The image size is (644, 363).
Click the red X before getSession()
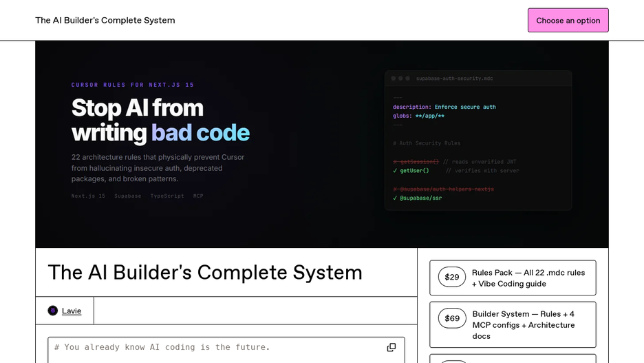(395, 162)
